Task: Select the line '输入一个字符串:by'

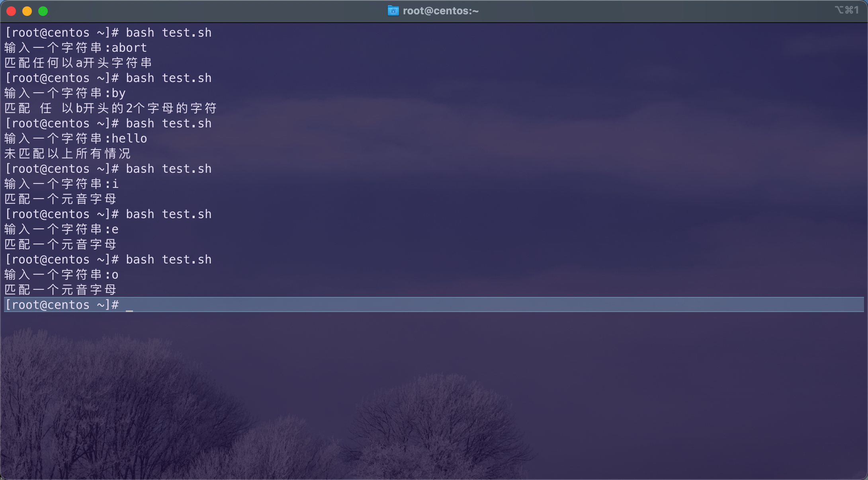Action: [x=65, y=93]
